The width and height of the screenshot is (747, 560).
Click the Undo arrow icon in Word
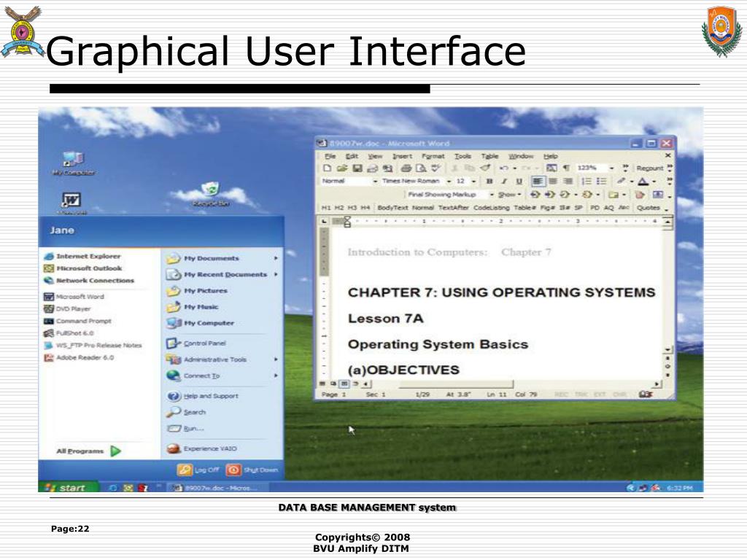504,168
